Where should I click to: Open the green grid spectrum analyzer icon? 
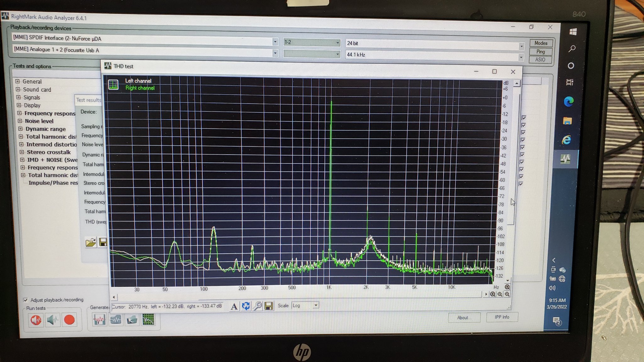(x=148, y=320)
